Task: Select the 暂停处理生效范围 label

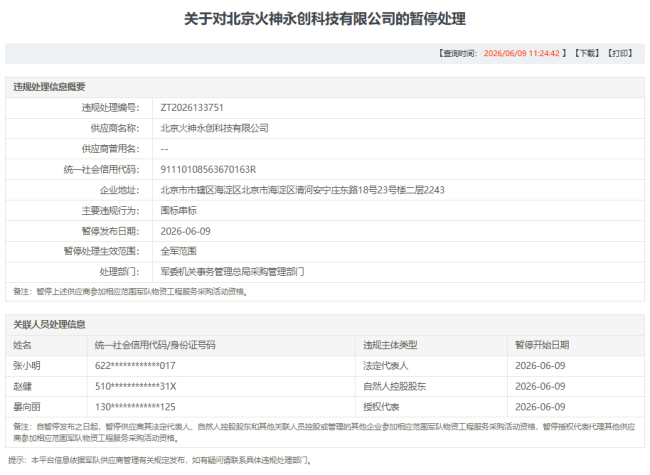Action: point(101,251)
